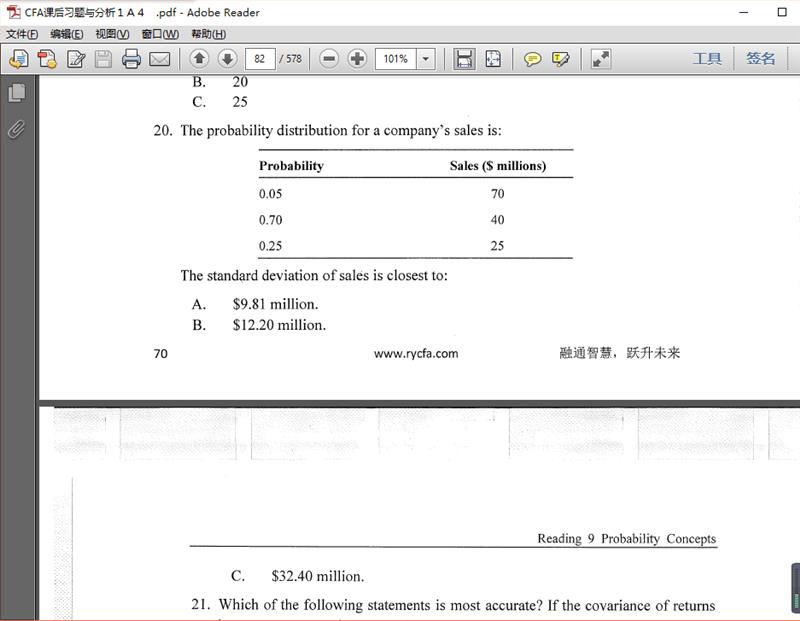Click the fit width scrolling icon
Image resolution: width=800 pixels, height=621 pixels.
464,59
